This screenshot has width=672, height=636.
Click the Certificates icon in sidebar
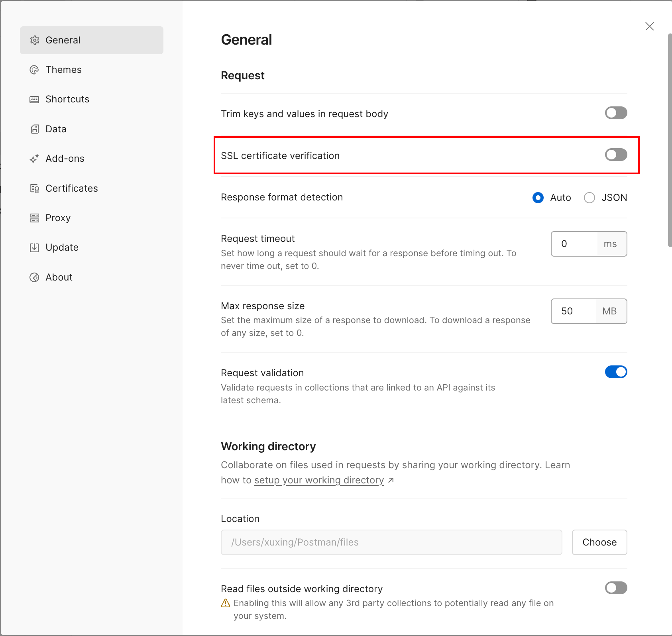coord(35,188)
